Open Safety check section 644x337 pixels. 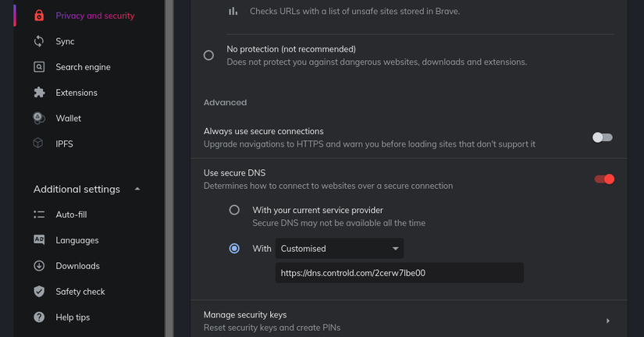pos(80,292)
